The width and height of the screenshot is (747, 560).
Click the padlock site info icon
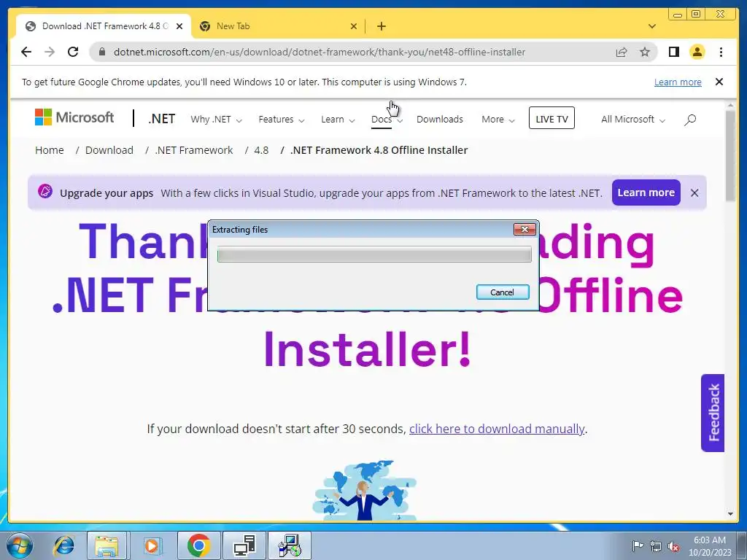(101, 52)
